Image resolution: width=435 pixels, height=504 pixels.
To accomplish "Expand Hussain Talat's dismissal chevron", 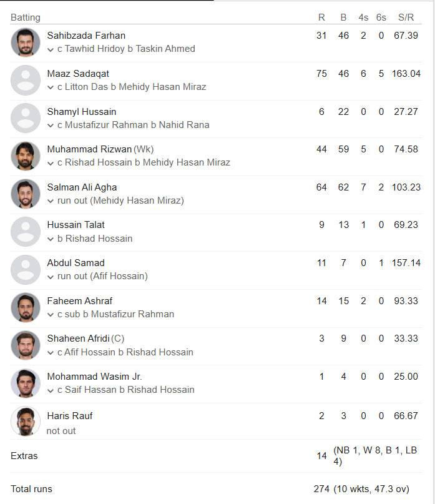I will (51, 239).
